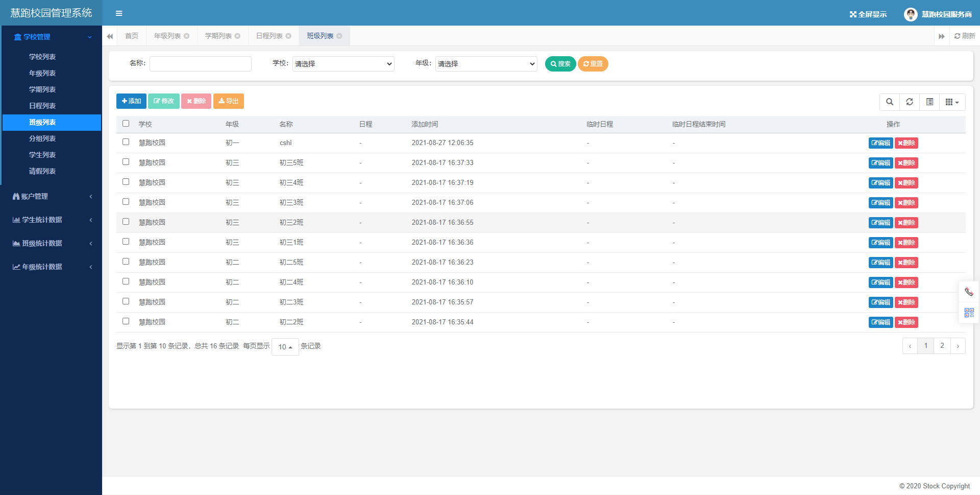Open 学生列表 in the sidebar
Image resolution: width=980 pixels, height=495 pixels.
pyautogui.click(x=42, y=155)
